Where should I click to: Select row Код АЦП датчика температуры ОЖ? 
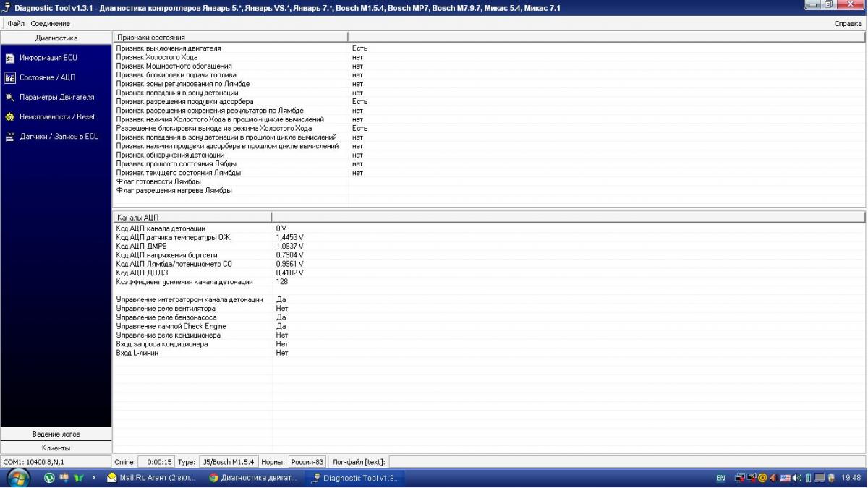[489, 237]
